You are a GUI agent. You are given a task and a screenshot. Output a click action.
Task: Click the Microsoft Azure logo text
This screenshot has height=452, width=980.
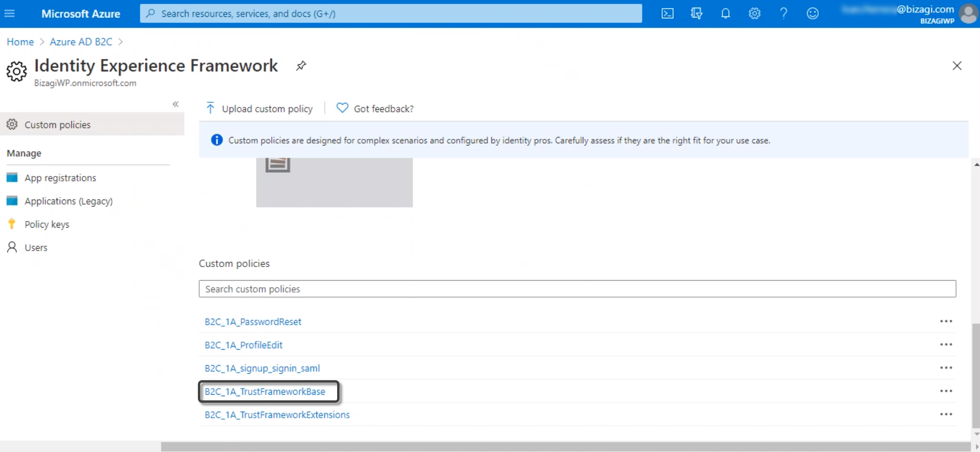(81, 14)
